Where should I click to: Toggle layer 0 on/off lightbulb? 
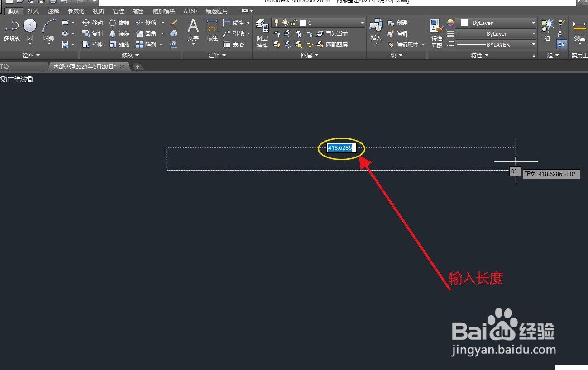click(277, 23)
